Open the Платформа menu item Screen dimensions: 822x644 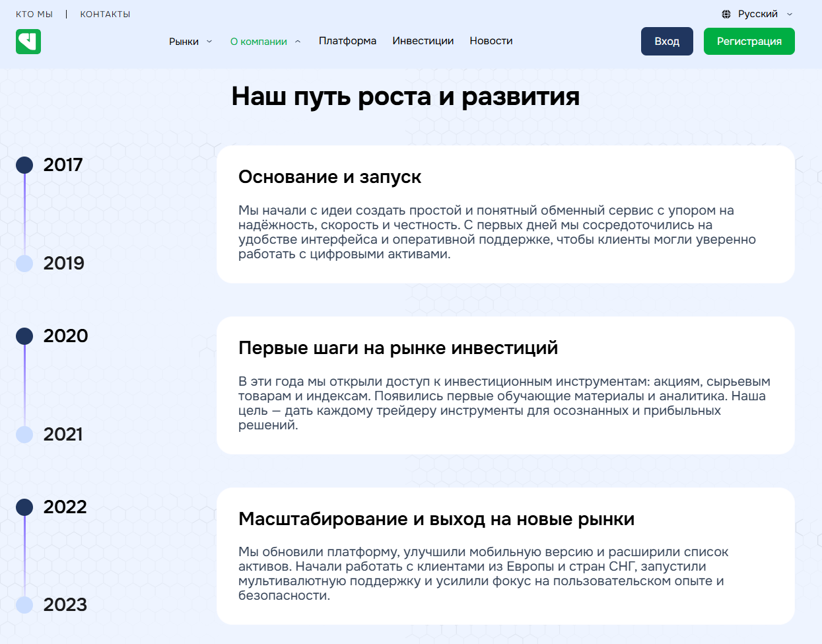click(x=347, y=41)
